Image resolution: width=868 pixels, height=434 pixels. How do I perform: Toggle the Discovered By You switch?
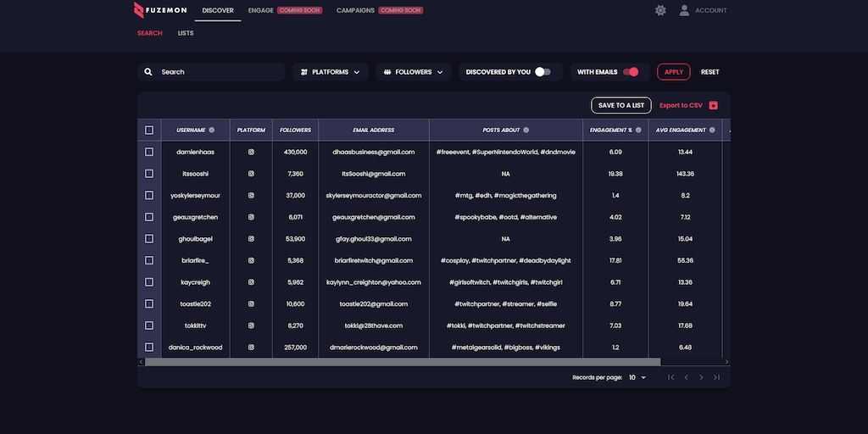coord(542,72)
